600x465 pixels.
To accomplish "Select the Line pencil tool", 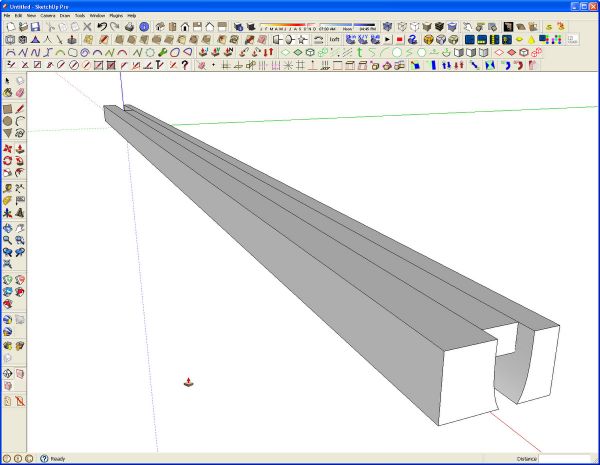I will tap(20, 109).
